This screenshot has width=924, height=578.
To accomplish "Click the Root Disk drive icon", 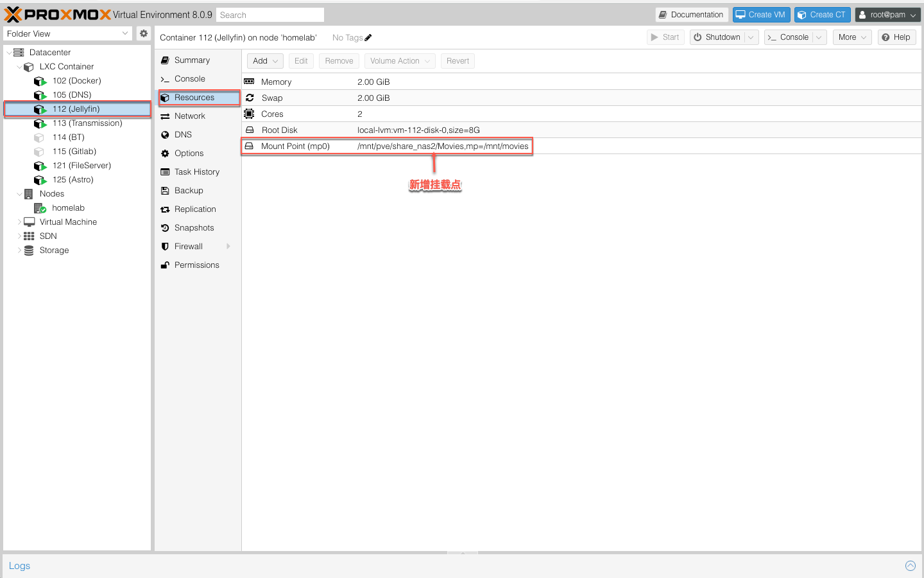I will tap(250, 130).
